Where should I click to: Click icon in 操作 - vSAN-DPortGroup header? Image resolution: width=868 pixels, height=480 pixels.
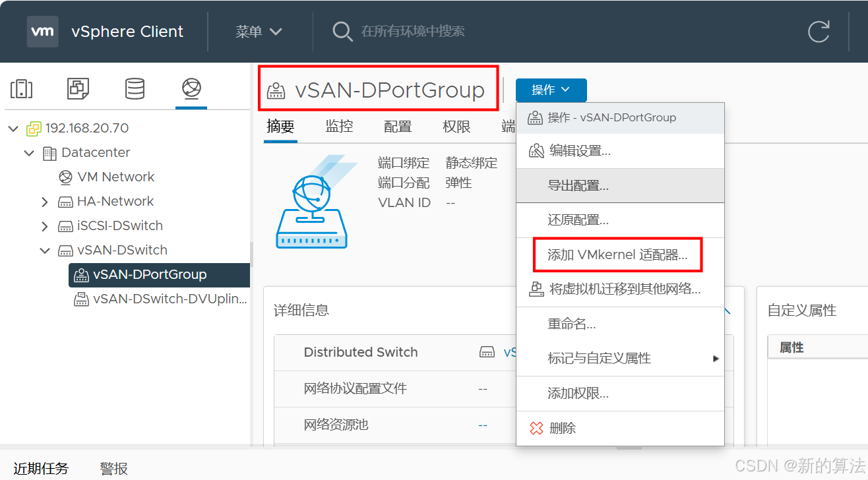(x=536, y=118)
